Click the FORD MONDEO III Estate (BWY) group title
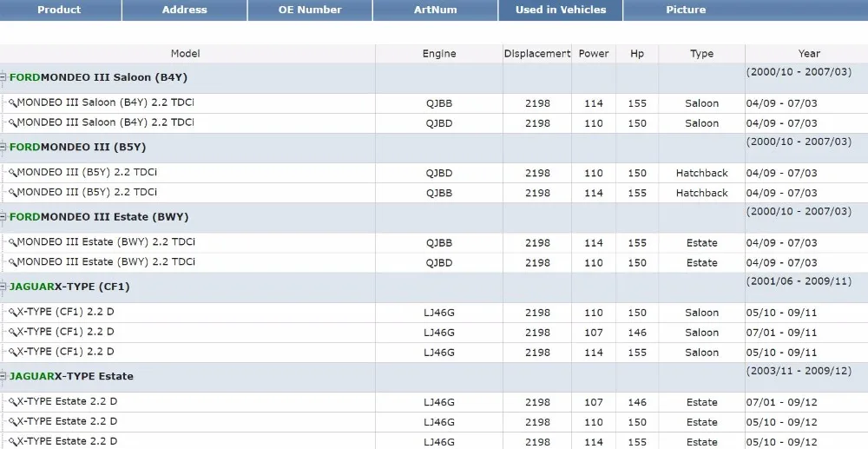This screenshot has width=868, height=449. pyautogui.click(x=99, y=217)
